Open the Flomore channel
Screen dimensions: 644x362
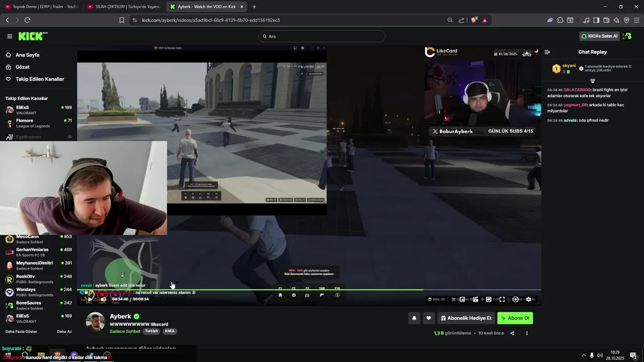(x=38, y=123)
